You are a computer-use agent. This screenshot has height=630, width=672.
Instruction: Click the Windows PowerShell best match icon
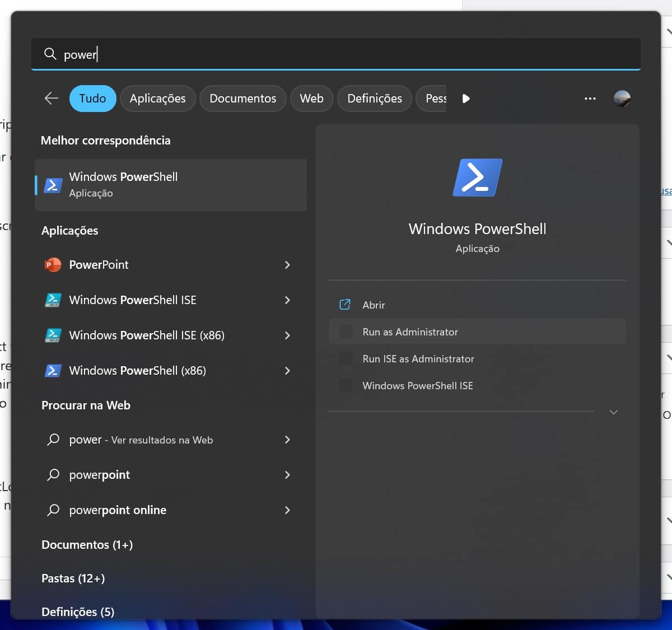[53, 185]
